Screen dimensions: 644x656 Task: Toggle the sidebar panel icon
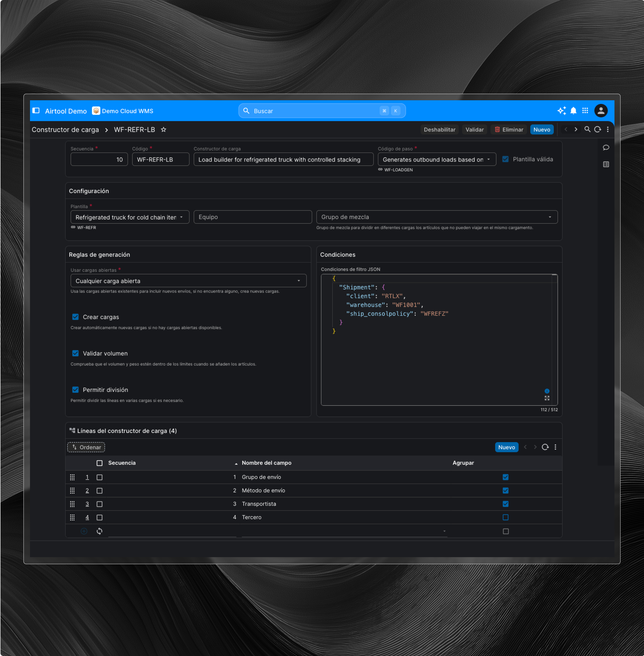click(36, 111)
